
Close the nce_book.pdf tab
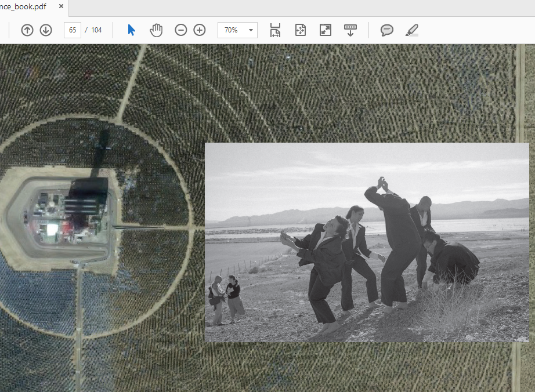coord(61,6)
